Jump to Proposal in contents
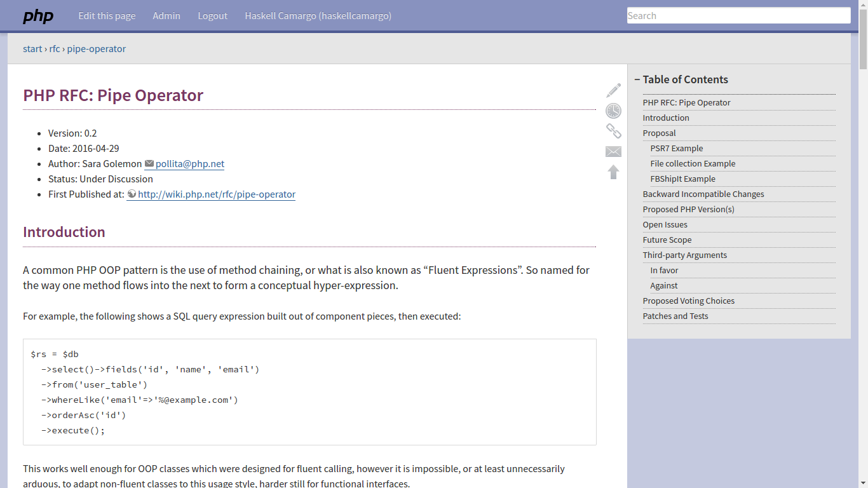 click(659, 133)
